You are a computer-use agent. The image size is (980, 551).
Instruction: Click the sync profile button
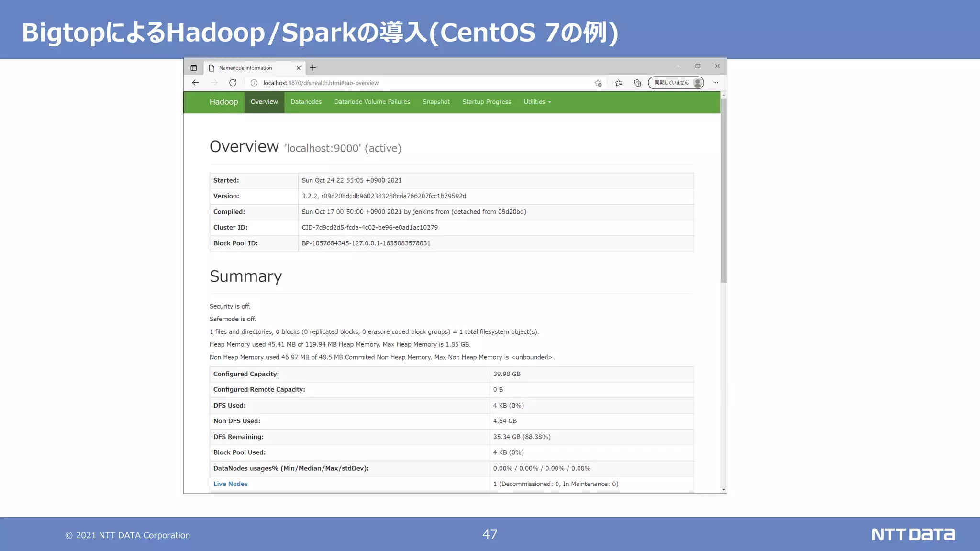676,83
